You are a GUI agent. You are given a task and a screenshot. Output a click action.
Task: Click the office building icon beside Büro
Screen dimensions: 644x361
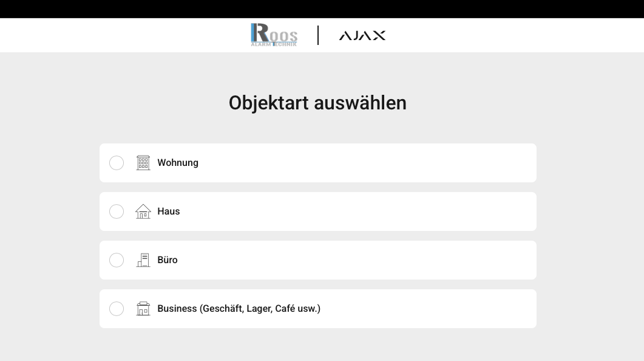pyautogui.click(x=143, y=260)
